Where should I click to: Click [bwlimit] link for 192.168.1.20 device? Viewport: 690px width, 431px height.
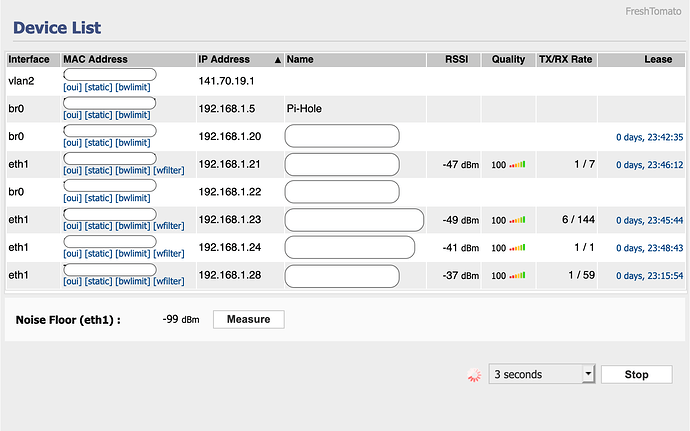132,143
